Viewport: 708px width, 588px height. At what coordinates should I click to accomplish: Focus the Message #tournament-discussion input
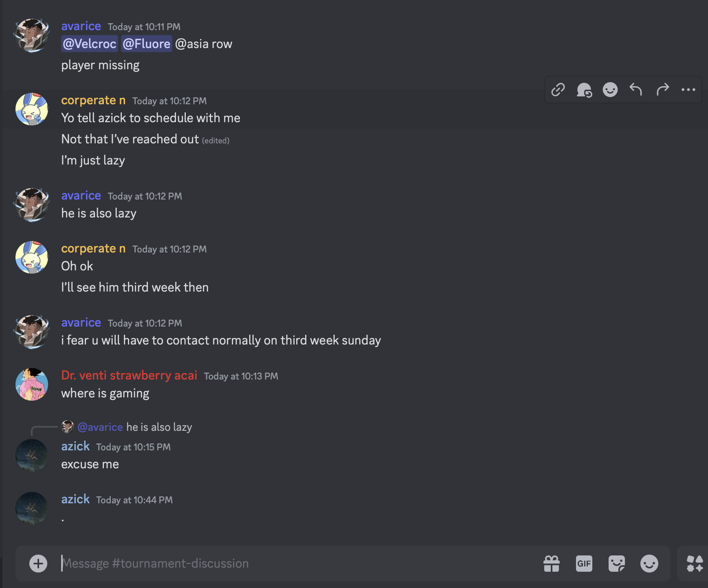[x=285, y=564]
